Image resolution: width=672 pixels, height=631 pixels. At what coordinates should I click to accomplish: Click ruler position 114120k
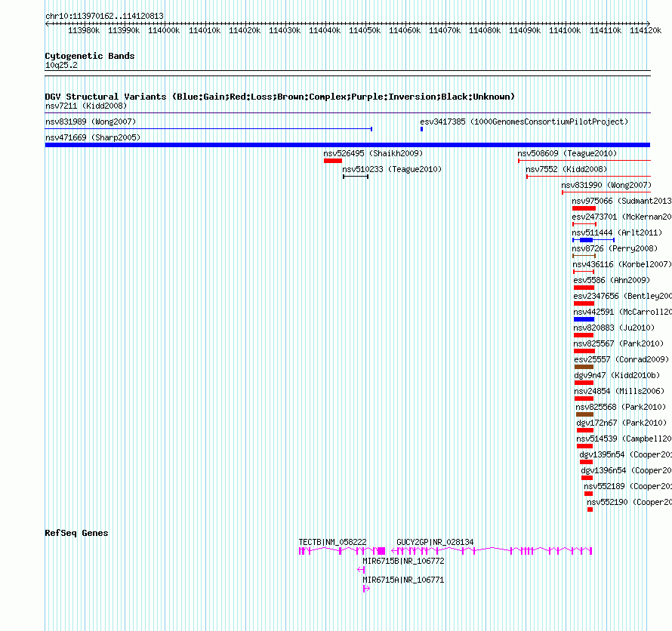click(646, 30)
